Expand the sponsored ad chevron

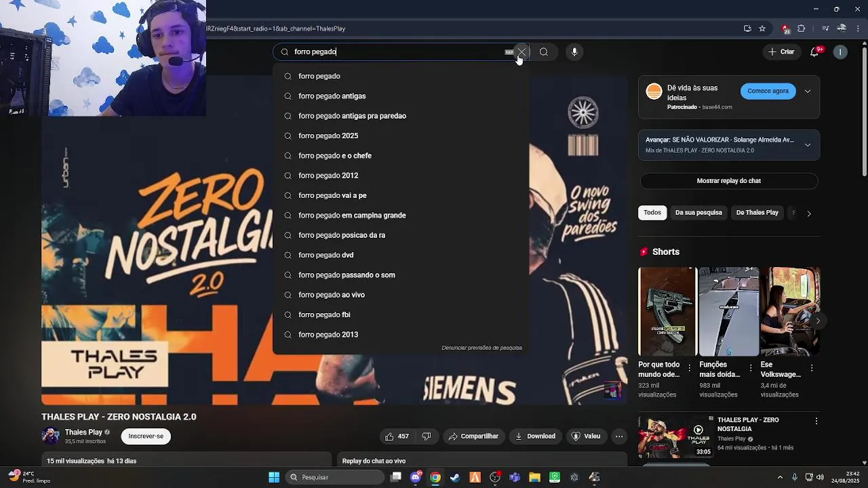click(808, 91)
